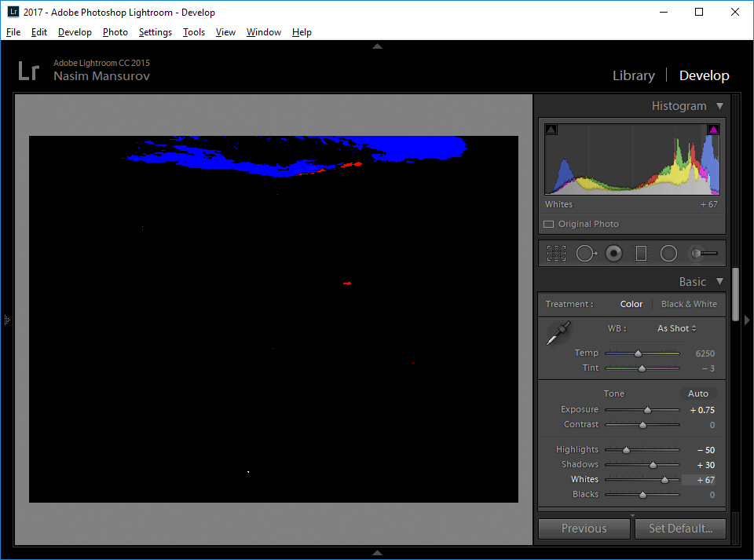Select the Crop Overlay tool
Screen dimensions: 754x560
556,254
